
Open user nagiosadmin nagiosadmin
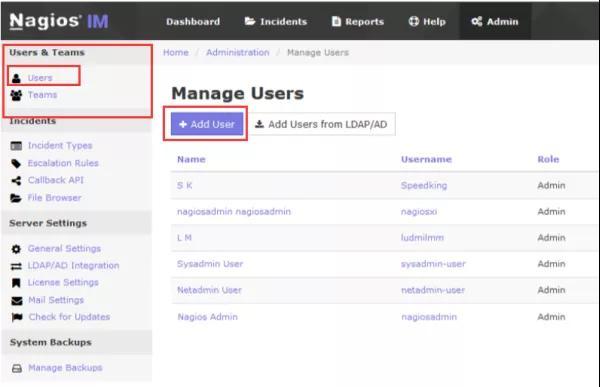click(x=234, y=212)
